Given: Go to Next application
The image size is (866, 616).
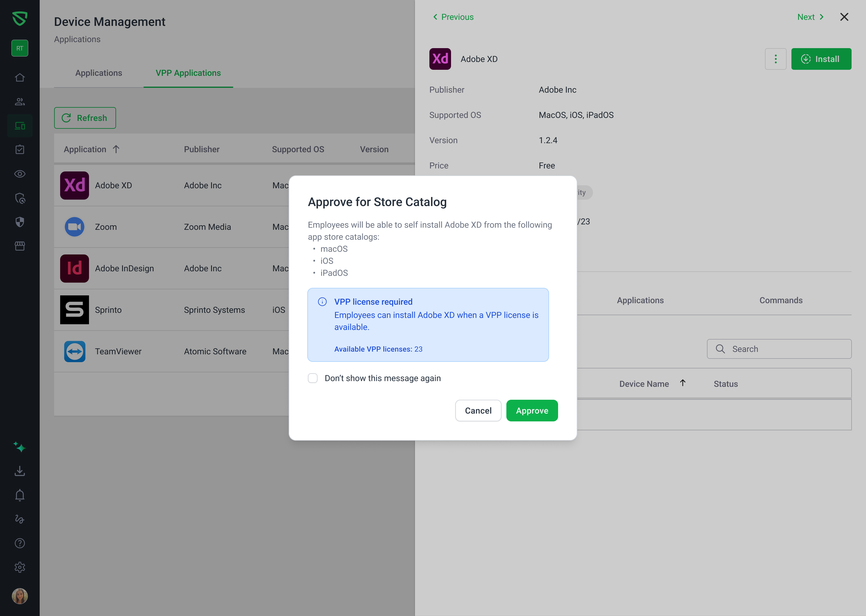Looking at the screenshot, I should pos(810,17).
